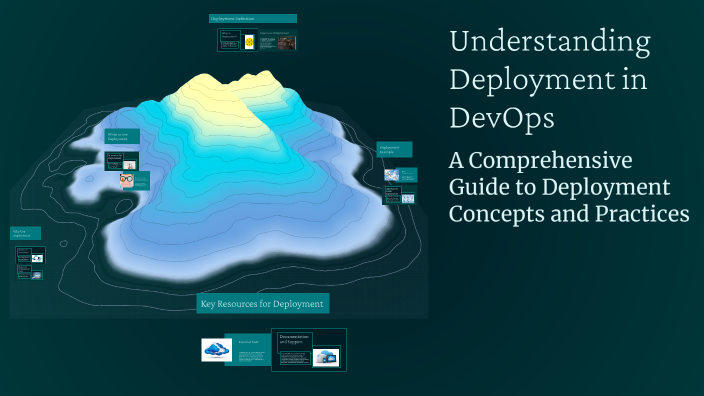Screen dimensions: 704x396
Task: Open the Documentation and Support slide
Action: coord(309,350)
